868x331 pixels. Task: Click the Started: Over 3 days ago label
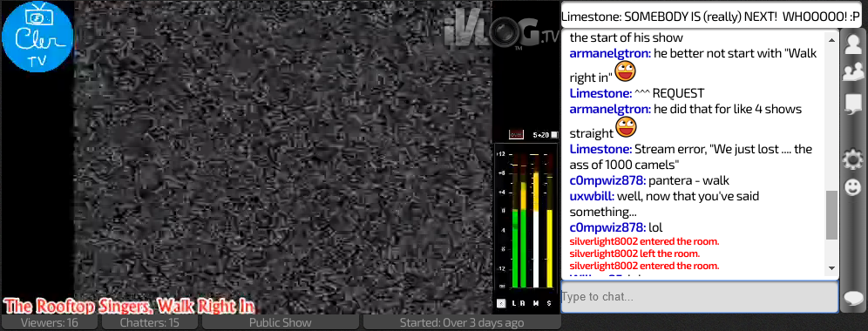462,322
